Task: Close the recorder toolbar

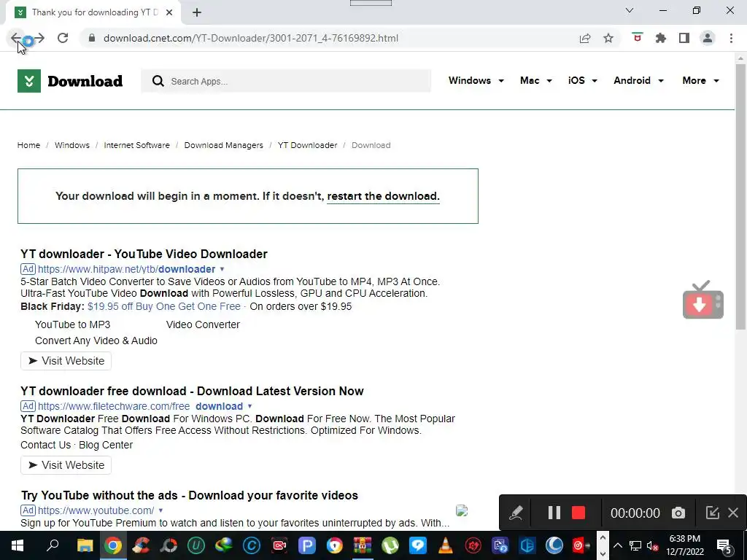Action: [x=733, y=513]
